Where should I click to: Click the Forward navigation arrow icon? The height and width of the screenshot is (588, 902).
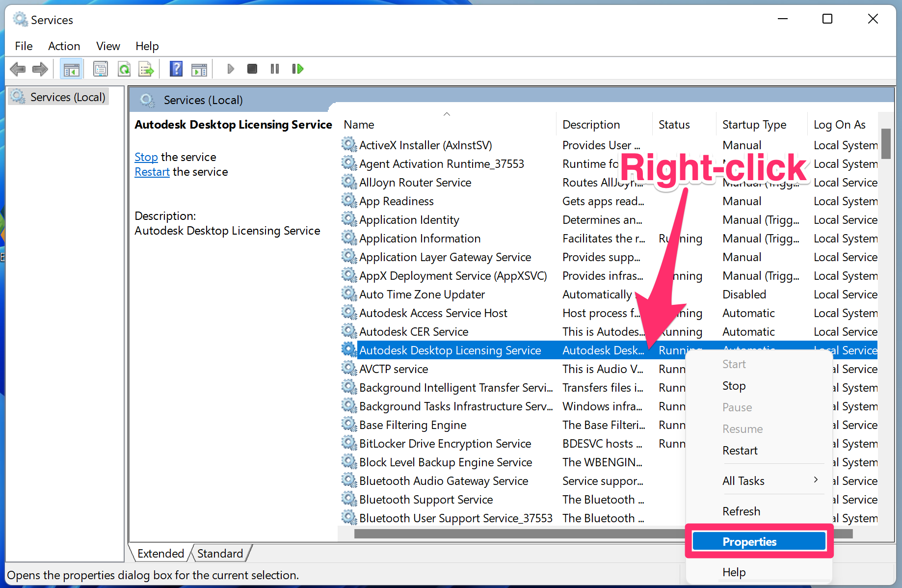click(40, 69)
